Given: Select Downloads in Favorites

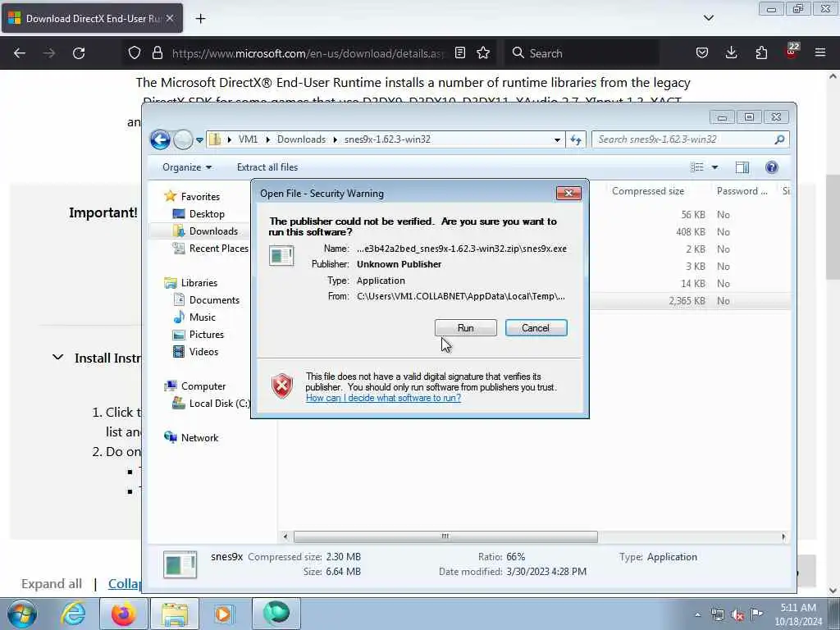Looking at the screenshot, I should coord(213,231).
